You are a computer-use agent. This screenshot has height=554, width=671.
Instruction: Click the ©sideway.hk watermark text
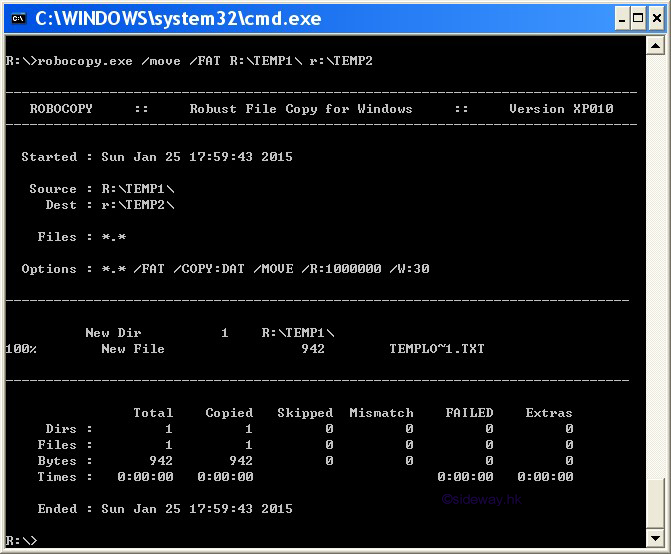(481, 498)
